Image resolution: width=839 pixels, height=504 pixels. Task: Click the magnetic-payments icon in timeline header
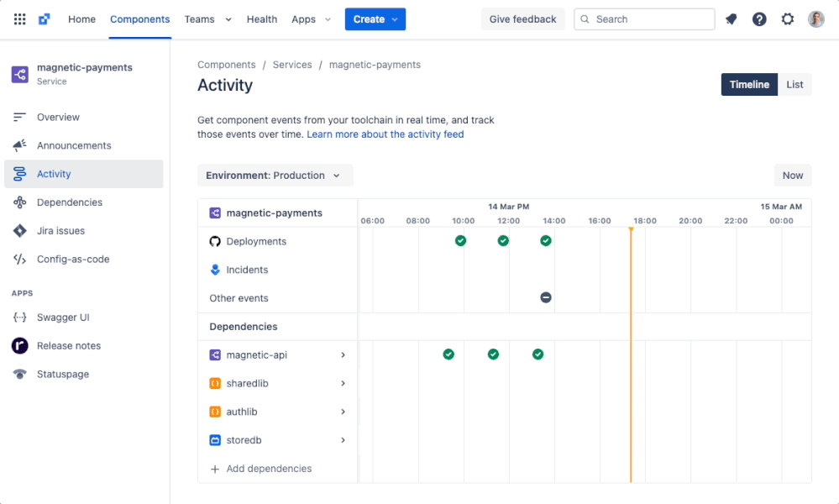click(x=215, y=213)
